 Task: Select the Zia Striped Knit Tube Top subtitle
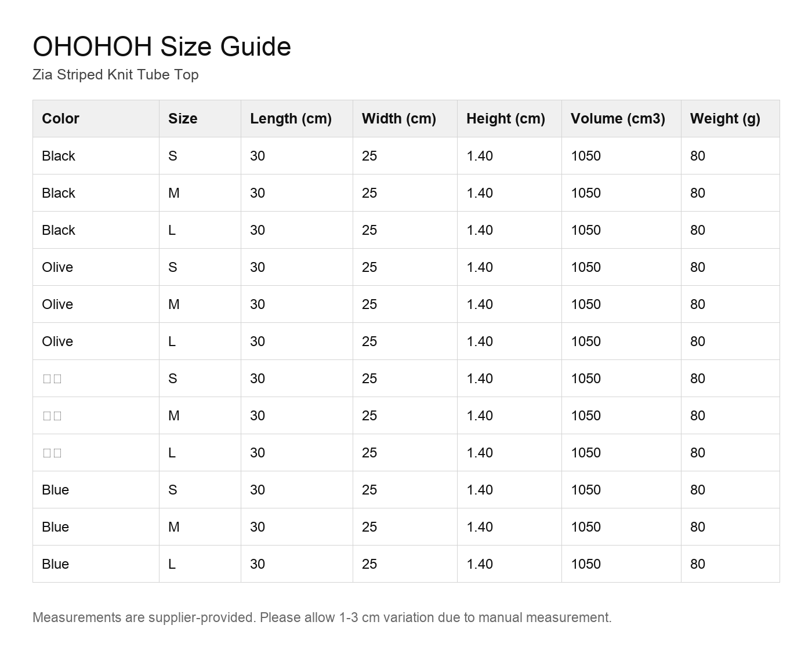[x=115, y=75]
